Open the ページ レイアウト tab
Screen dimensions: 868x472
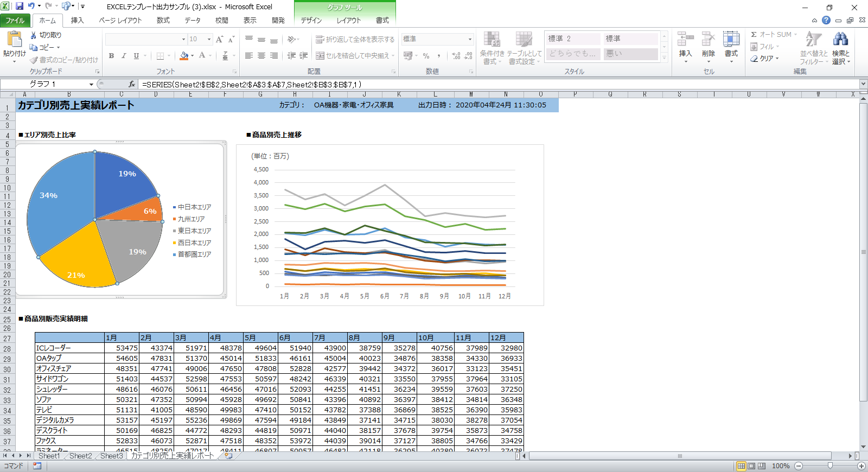(x=120, y=20)
